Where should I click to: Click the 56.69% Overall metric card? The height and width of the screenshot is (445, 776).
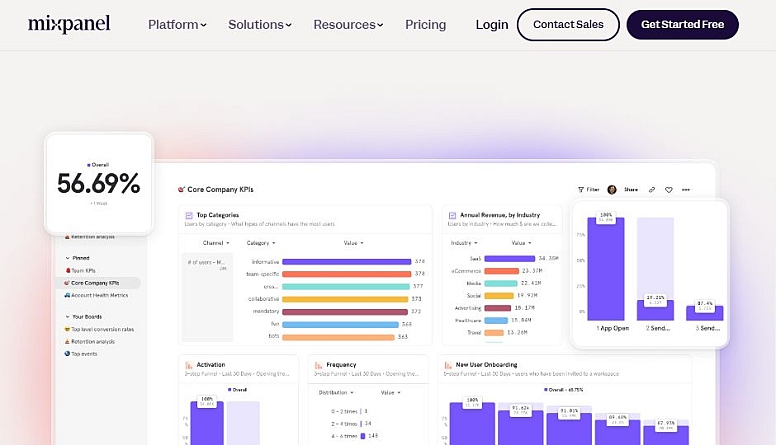(99, 183)
